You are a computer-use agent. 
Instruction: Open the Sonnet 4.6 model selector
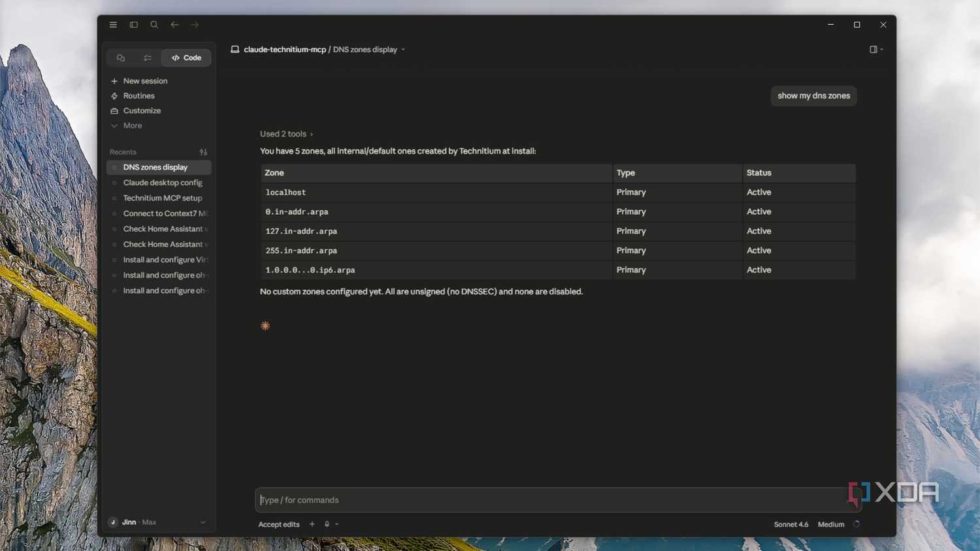[791, 524]
